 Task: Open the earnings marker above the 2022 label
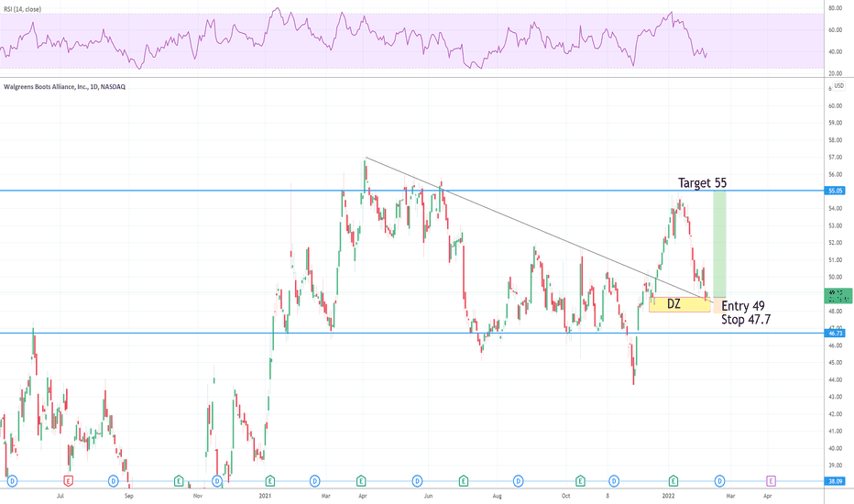pyautogui.click(x=673, y=481)
